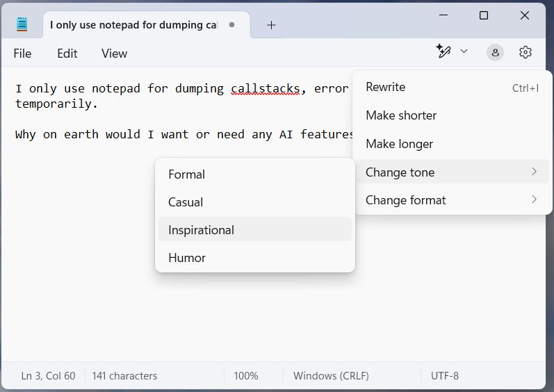
Task: Minimize the Notepad window
Action: pyautogui.click(x=443, y=15)
